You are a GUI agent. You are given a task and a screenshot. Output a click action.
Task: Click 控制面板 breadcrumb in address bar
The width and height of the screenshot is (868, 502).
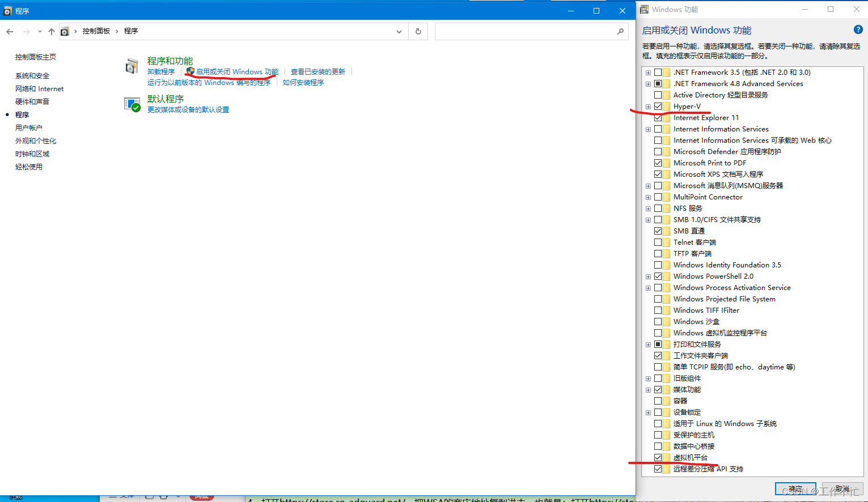pyautogui.click(x=96, y=31)
